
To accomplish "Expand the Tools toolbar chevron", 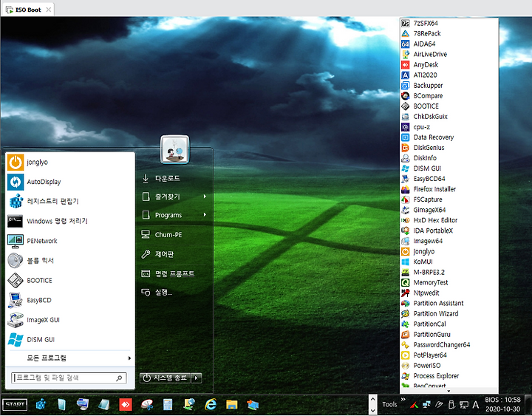I will coord(403,399).
